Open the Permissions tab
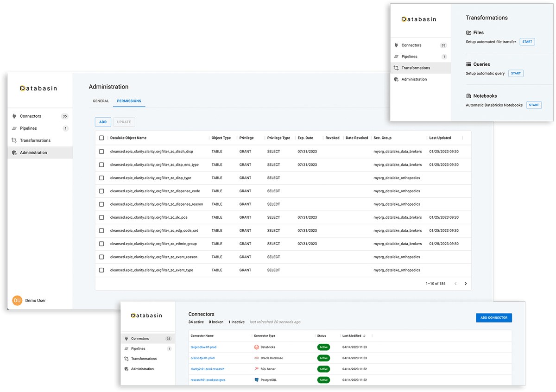Viewport: 556px width, 392px height. pyautogui.click(x=129, y=101)
